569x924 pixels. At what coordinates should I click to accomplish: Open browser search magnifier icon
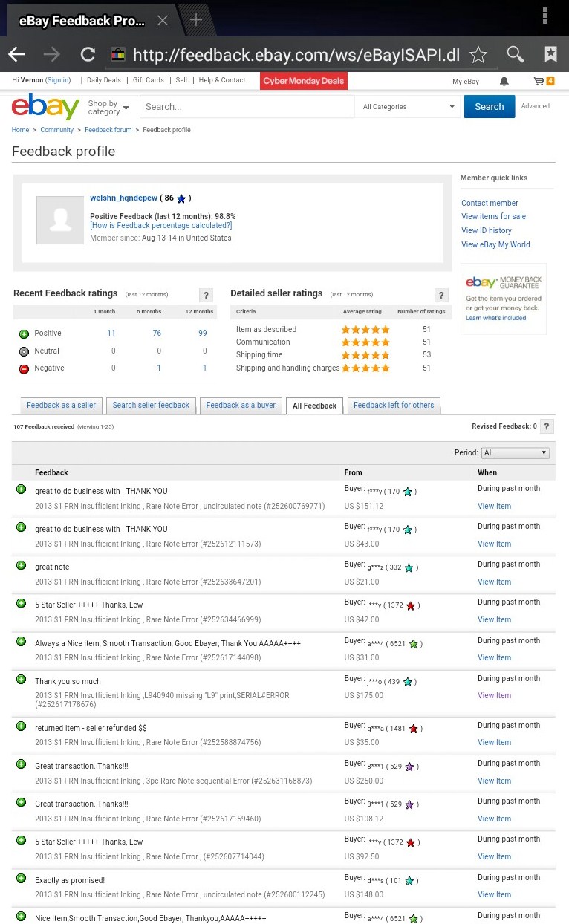tap(515, 54)
